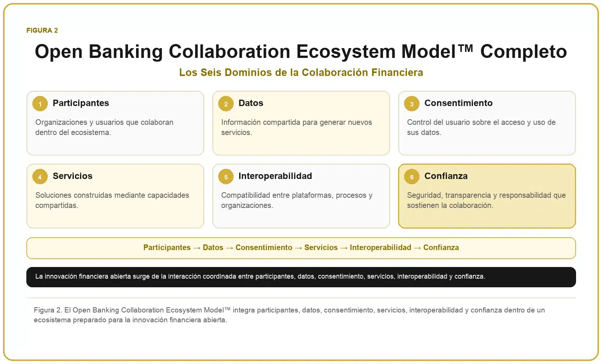Click "Consentimiento" in the arrow flow bar

point(264,247)
